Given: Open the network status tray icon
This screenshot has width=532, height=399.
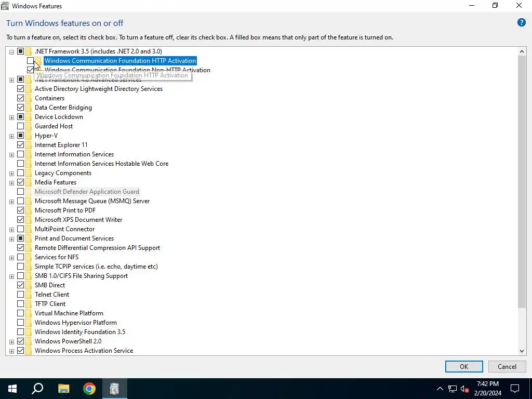Looking at the screenshot, I should coord(453,389).
